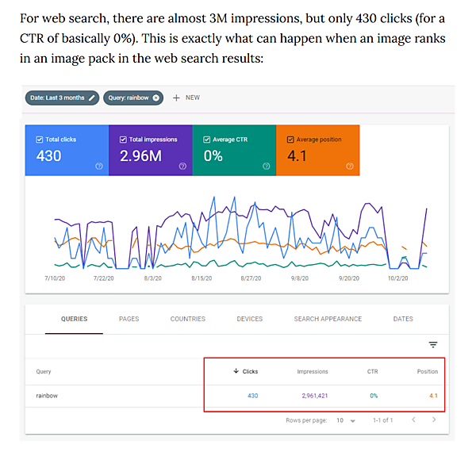Open the help icon on Average CTR card
Image resolution: width=476 pixels, height=456 pixels.
(x=266, y=166)
